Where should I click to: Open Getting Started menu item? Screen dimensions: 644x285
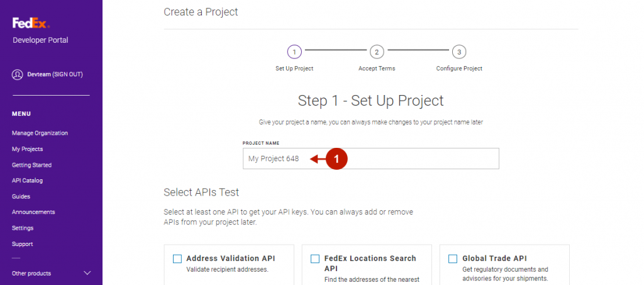click(31, 165)
